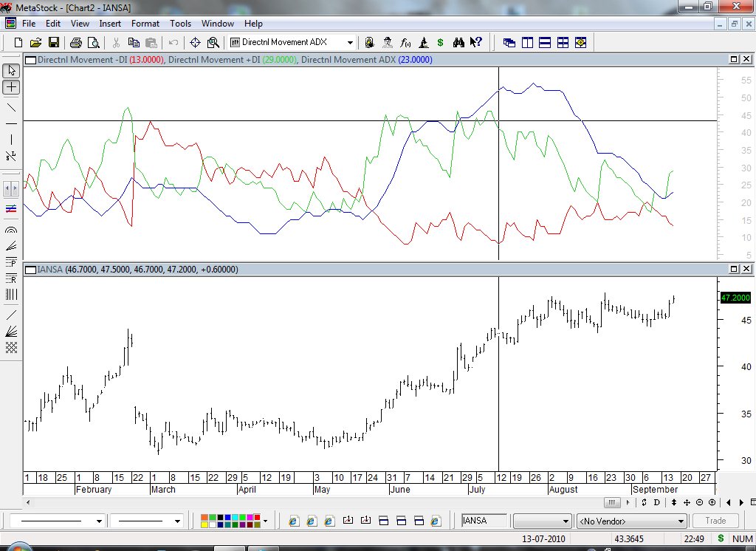
Task: Toggle the daily periodicity D button
Action: point(656,502)
